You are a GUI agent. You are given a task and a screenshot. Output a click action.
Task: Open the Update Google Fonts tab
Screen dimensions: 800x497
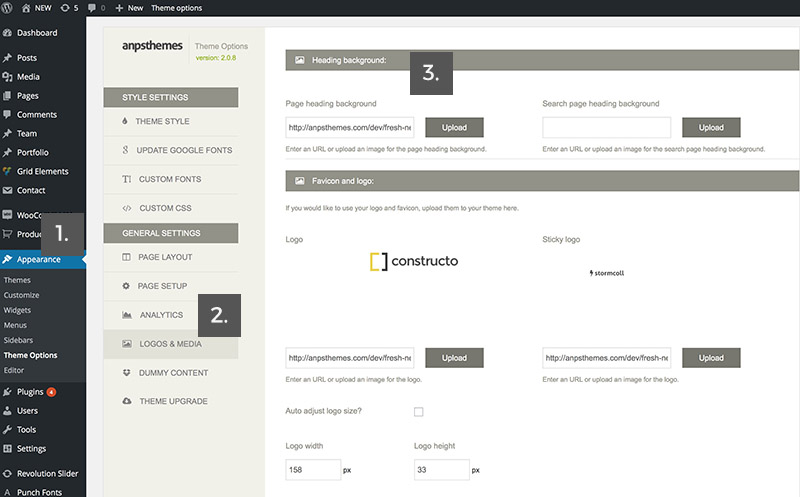coord(171,150)
